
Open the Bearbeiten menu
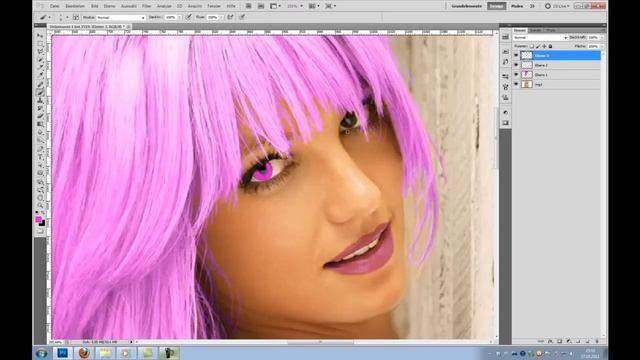click(x=75, y=6)
